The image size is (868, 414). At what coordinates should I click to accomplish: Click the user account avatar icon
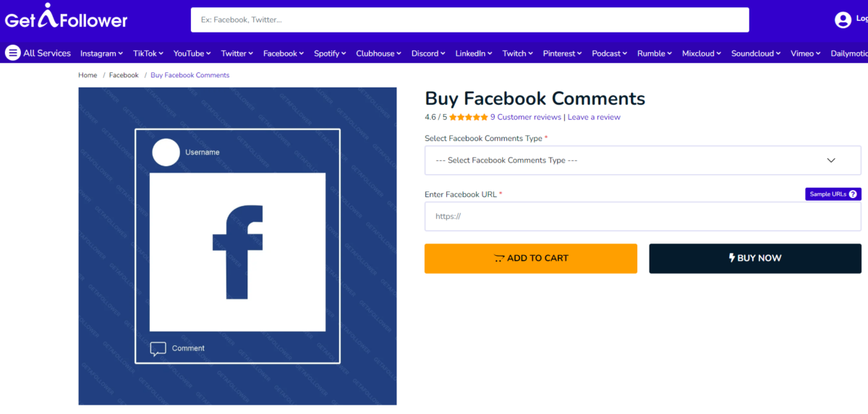[x=843, y=20]
